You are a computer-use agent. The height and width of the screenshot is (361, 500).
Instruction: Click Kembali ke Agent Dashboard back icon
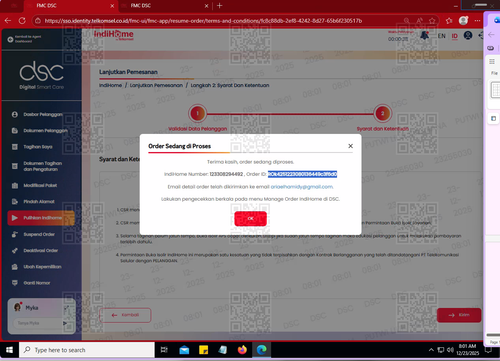[10, 39]
